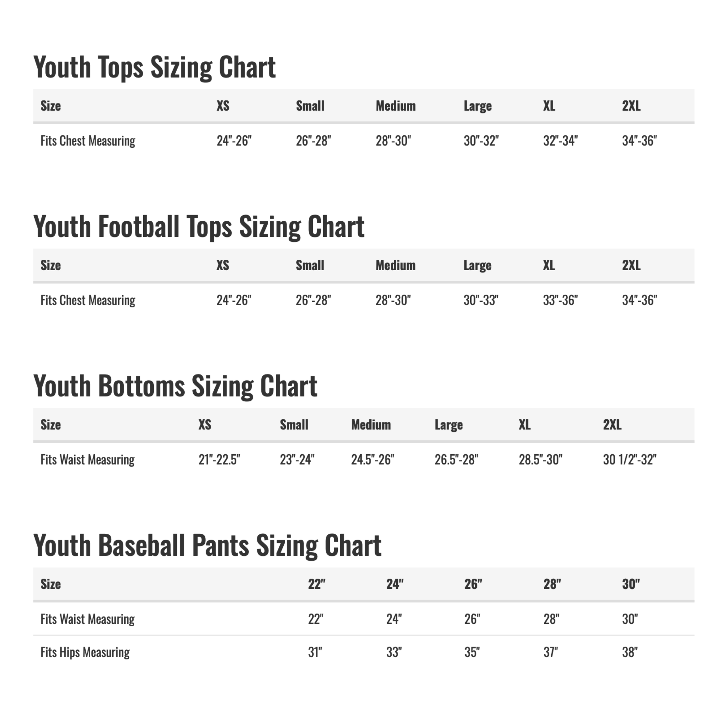Select the 38" hips value in Baseball Pants
This screenshot has width=728, height=728.
[x=630, y=652]
